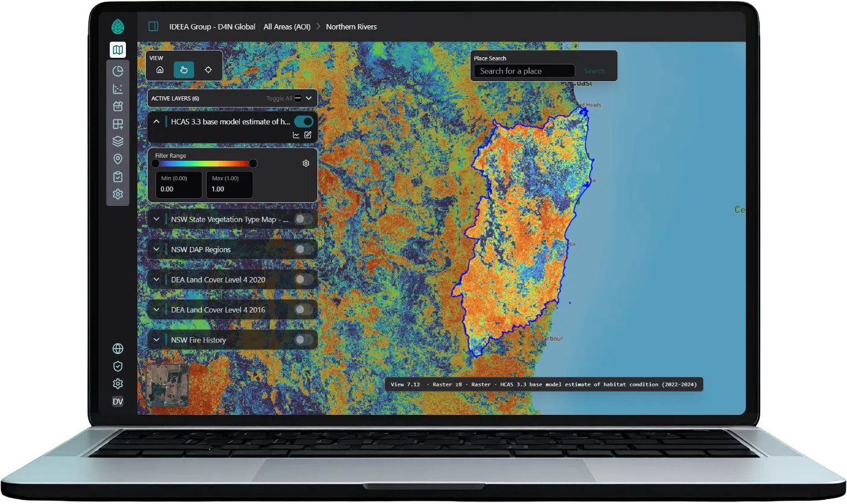Screen dimensions: 847x504
Task: Enable DEA Land Cover Level 4 2016 layer
Action: [x=304, y=310]
